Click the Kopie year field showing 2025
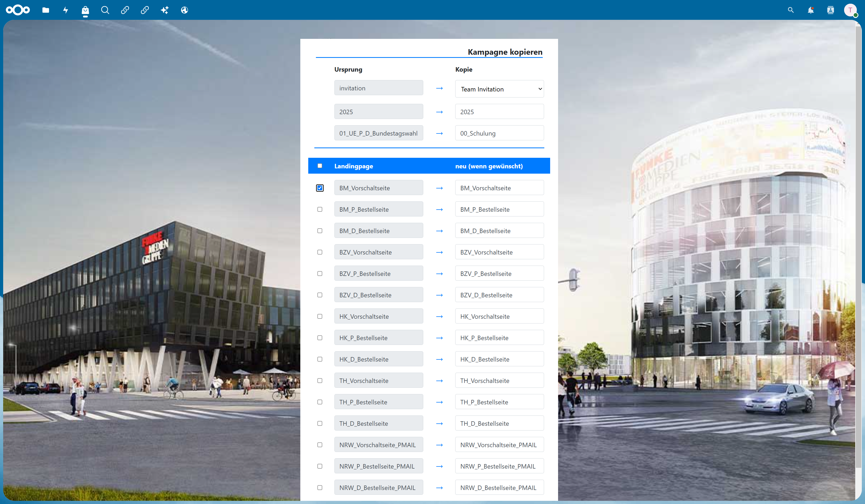Image resolution: width=865 pixels, height=504 pixels. coord(499,112)
